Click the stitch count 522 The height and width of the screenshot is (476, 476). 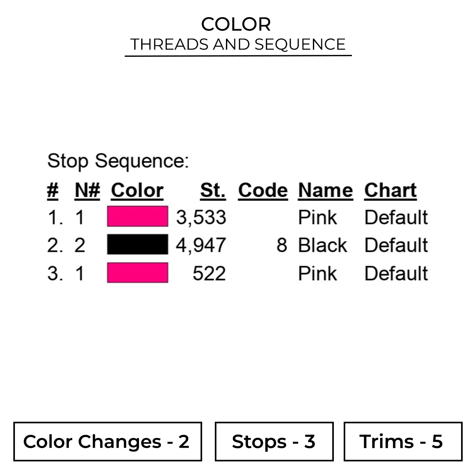[209, 273]
